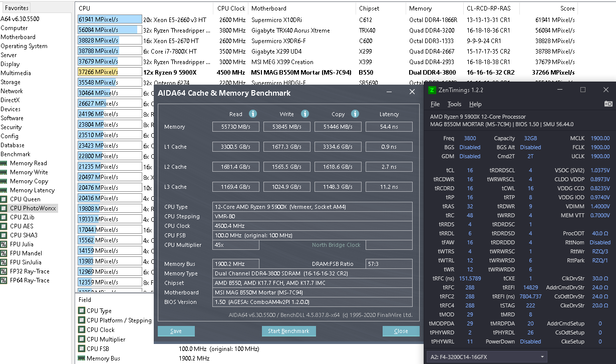Screen dimensions: 616x364
Task: Sort results by CPU Clock column
Action: coord(231,9)
